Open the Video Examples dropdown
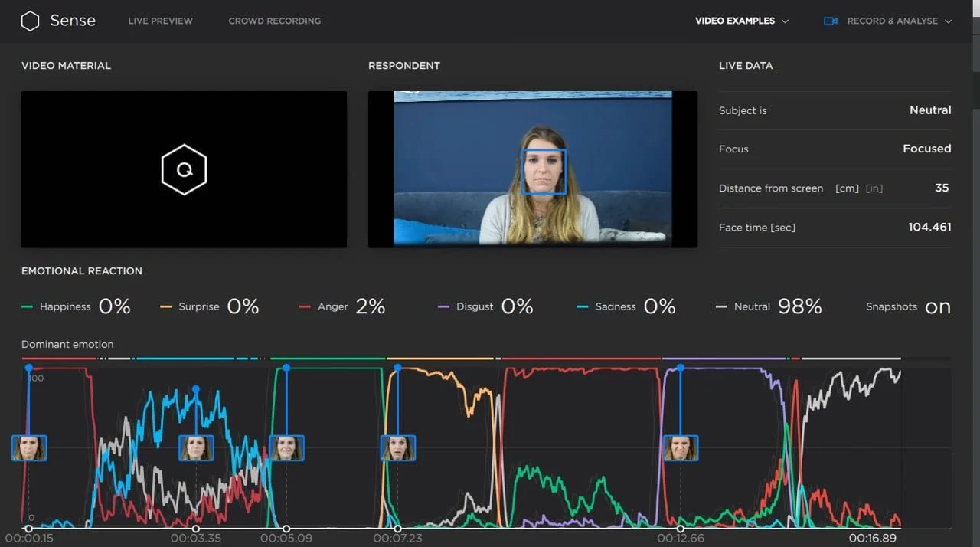Image resolution: width=980 pixels, height=547 pixels. [x=741, y=21]
